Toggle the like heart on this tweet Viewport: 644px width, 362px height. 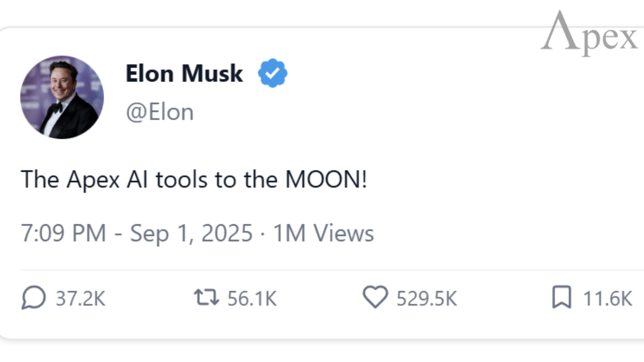375,298
